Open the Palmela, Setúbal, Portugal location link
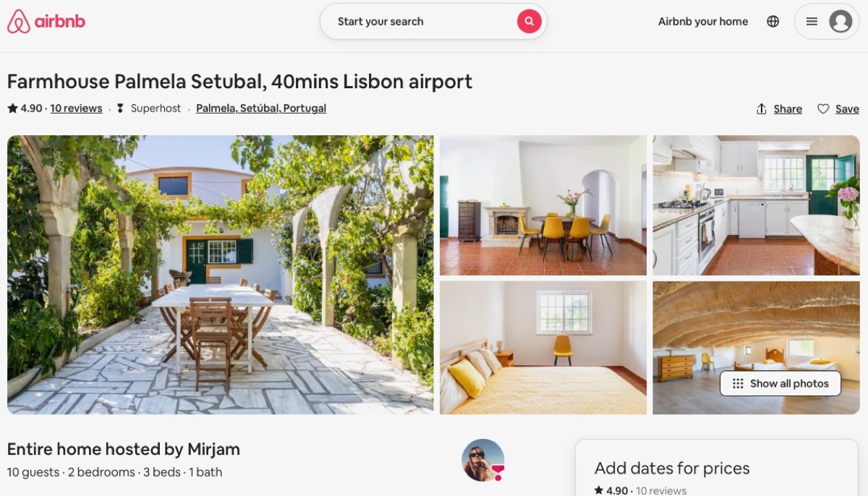Image resolution: width=868 pixels, height=496 pixels. [261, 108]
